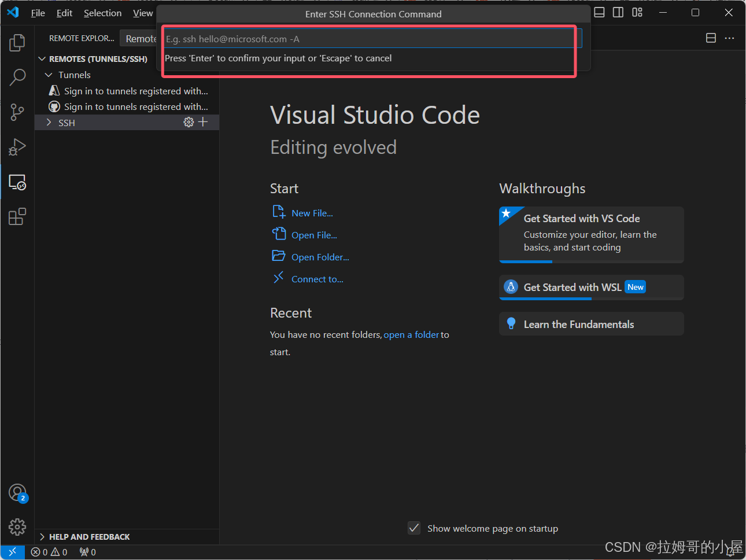Collapse the Tunnels tree node

(49, 75)
